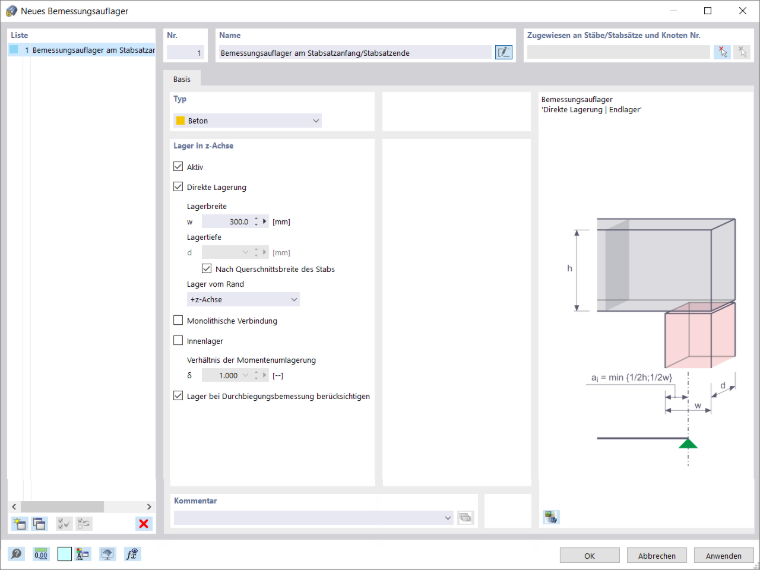Click the Neues Bemessungsauflager window title icon
Screen dimensions: 760x570
point(11,11)
